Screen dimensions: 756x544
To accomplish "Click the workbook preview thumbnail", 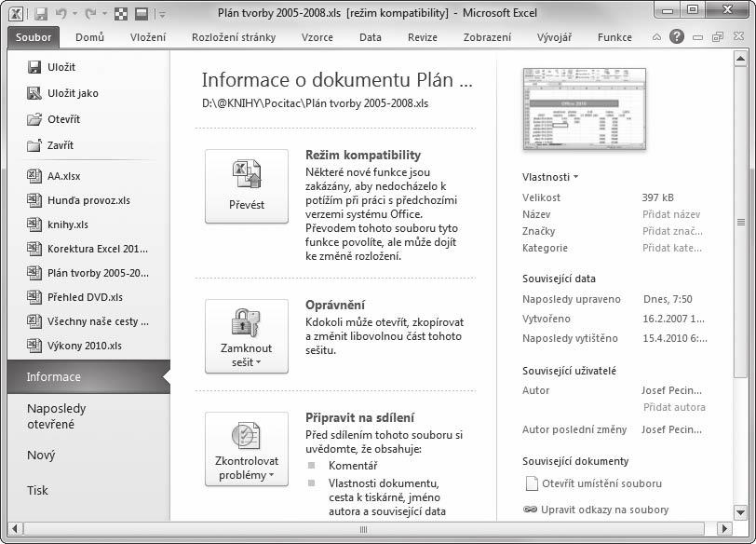I will pos(584,109).
